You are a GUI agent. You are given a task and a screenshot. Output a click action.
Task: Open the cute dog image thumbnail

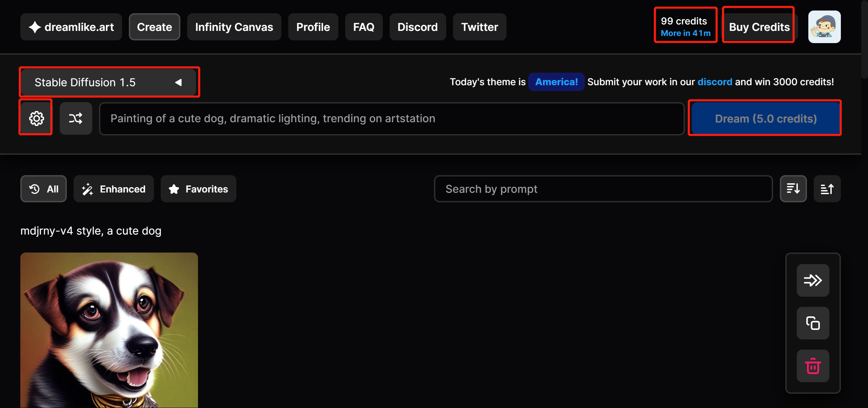[109, 329]
